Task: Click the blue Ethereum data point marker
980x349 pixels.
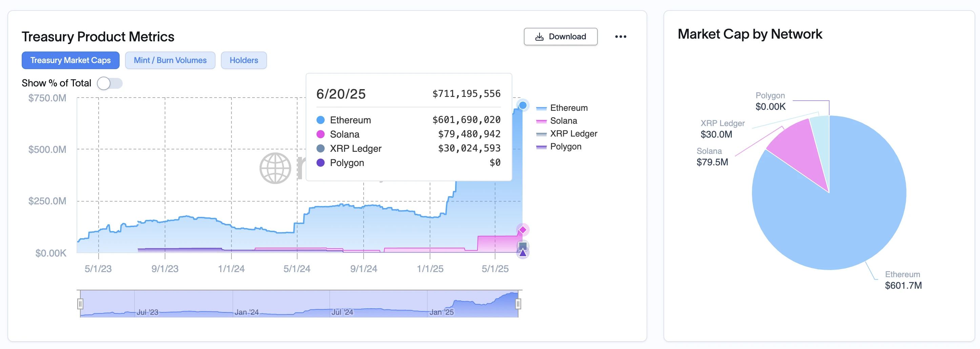Action: pyautogui.click(x=523, y=105)
